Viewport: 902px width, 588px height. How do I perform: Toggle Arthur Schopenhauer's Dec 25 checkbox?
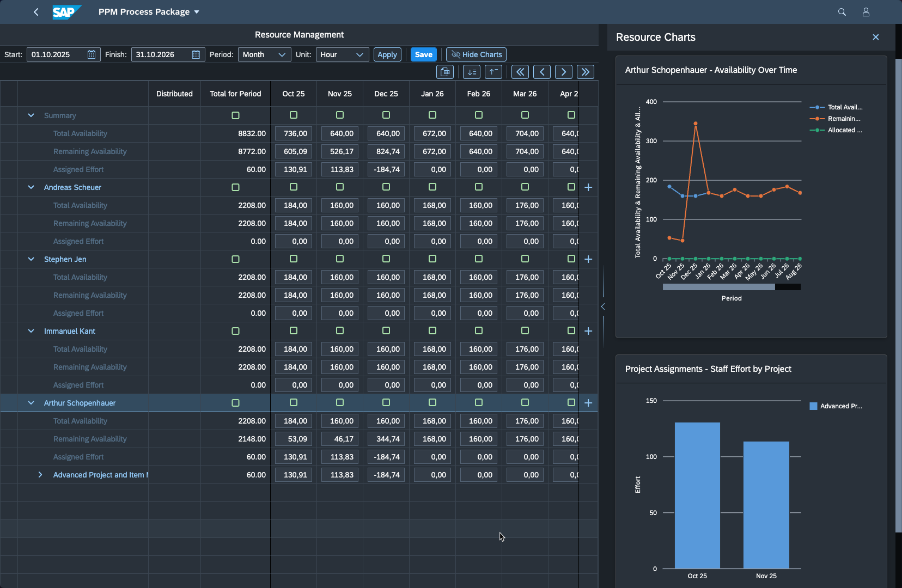click(386, 402)
